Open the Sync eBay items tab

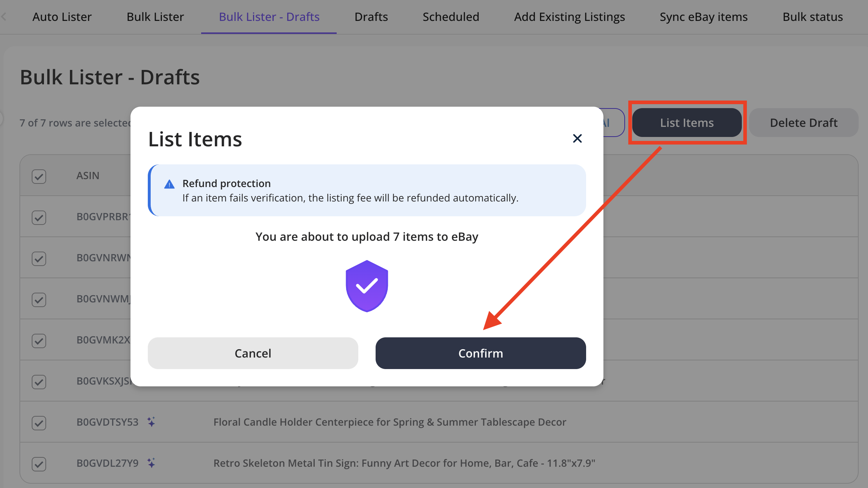tap(703, 17)
